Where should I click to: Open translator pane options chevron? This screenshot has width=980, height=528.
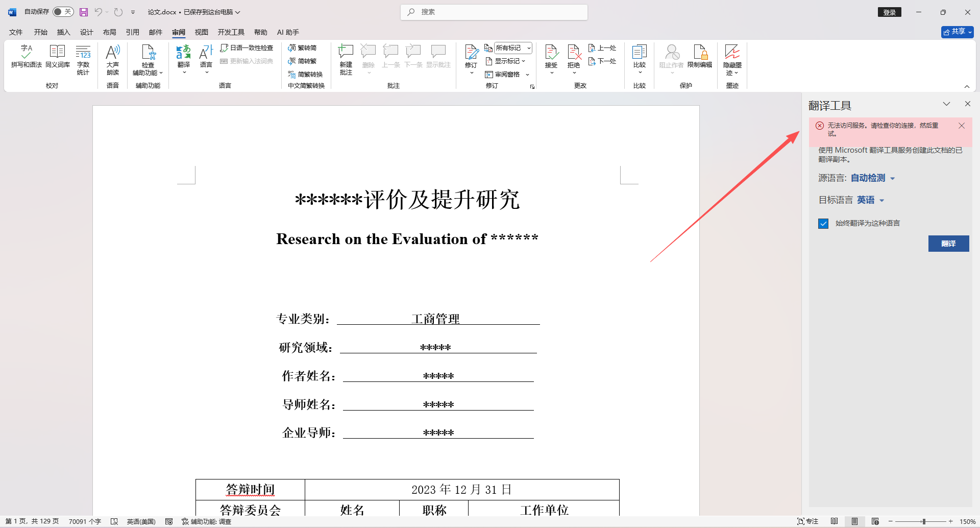[x=946, y=104]
